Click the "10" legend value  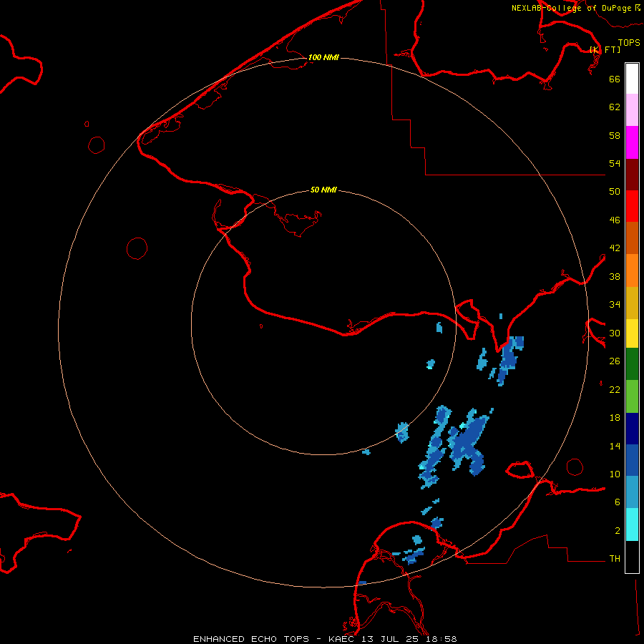pyautogui.click(x=615, y=474)
